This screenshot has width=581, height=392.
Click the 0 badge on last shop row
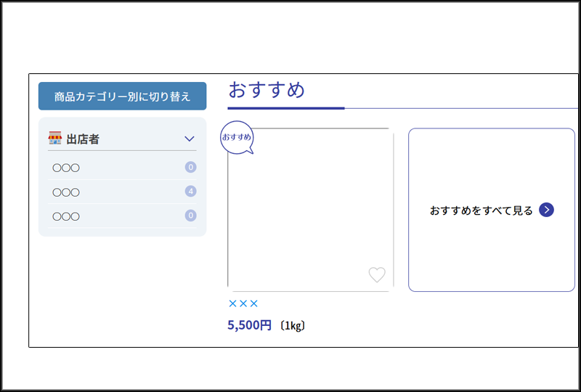click(x=190, y=216)
